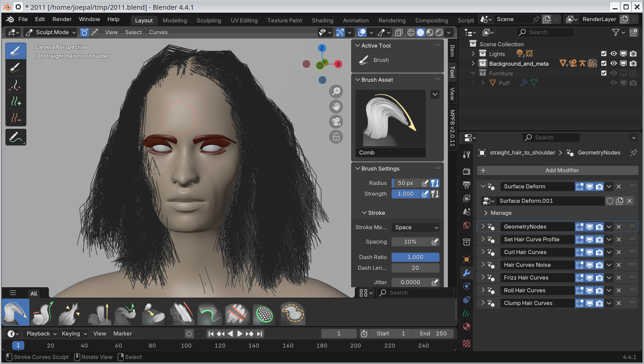Image resolution: width=644 pixels, height=364 pixels.
Task: Open the Modifiers properties tab
Action: pos(466,273)
